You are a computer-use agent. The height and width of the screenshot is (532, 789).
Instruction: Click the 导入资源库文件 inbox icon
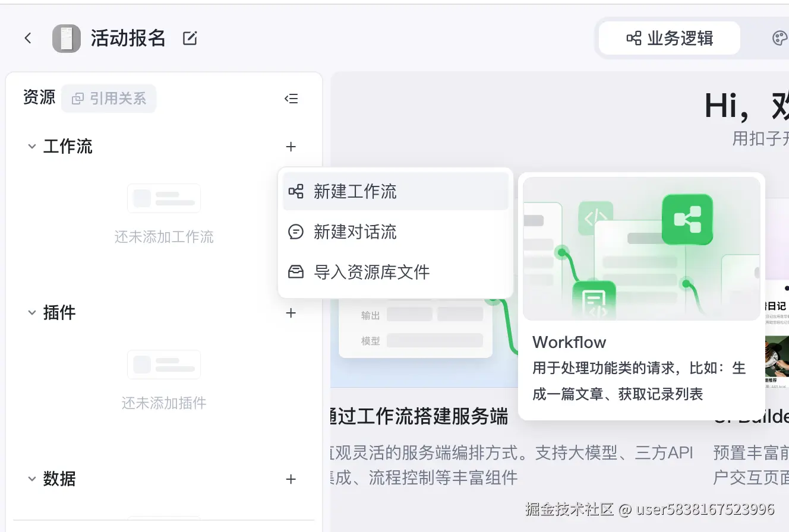(x=295, y=271)
